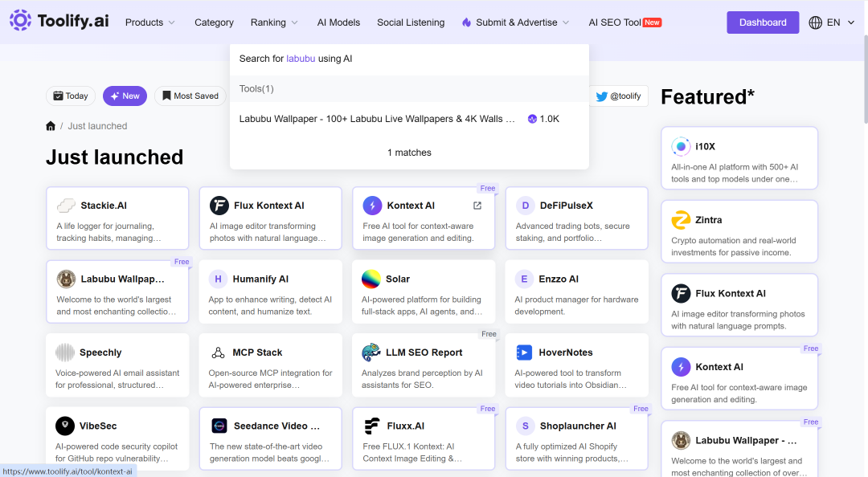Go to Social Listening

click(x=411, y=22)
